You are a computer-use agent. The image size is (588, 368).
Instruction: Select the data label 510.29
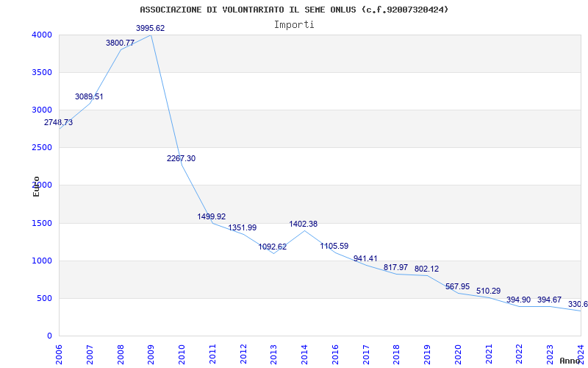pos(489,291)
